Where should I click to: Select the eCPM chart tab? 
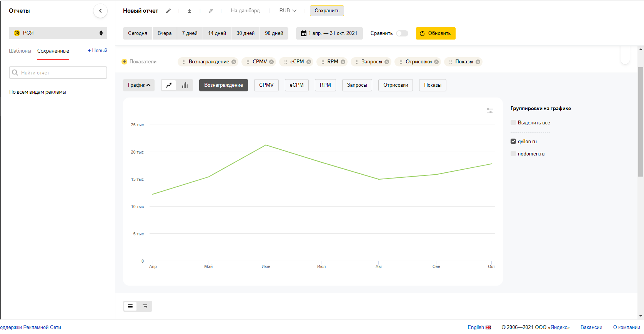pyautogui.click(x=296, y=85)
